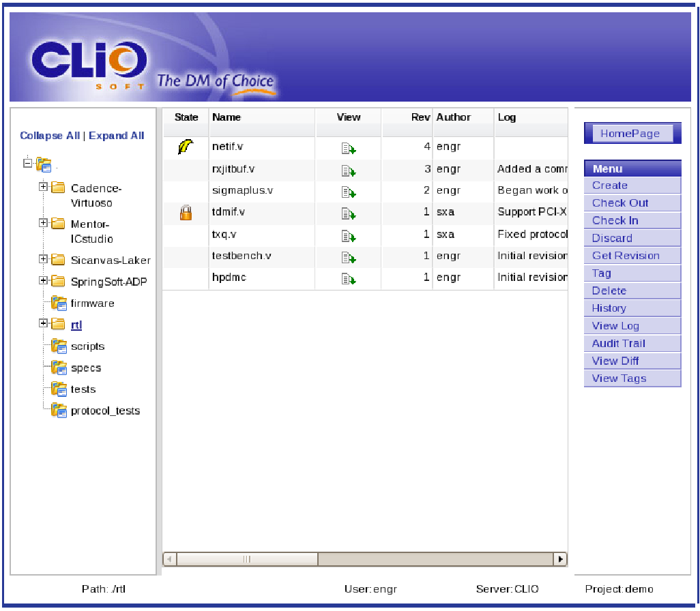This screenshot has width=700, height=611.
Task: Click the Collapse All link
Action: pyautogui.click(x=50, y=136)
